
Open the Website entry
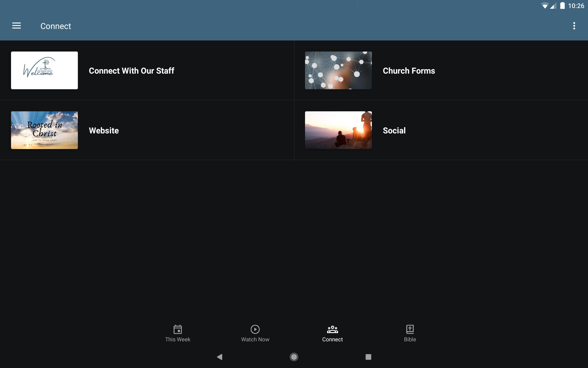pyautogui.click(x=147, y=130)
